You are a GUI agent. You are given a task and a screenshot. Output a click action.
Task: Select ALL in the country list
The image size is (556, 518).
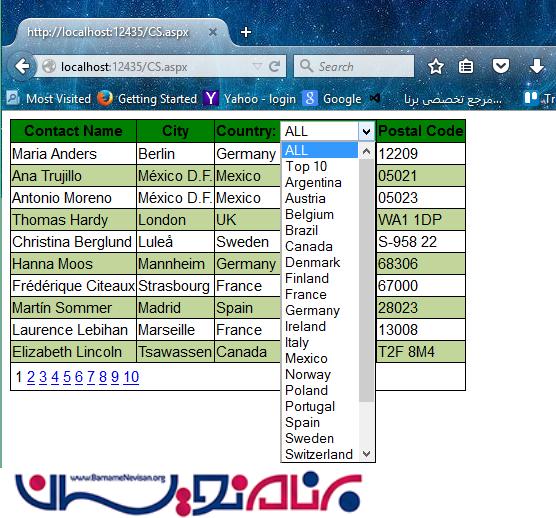point(320,150)
